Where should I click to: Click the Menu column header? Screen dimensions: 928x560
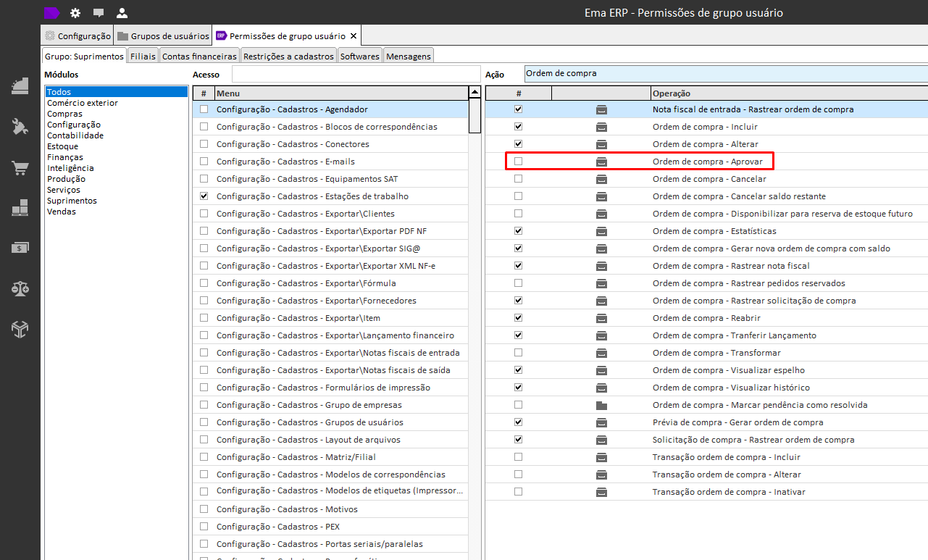coord(341,93)
